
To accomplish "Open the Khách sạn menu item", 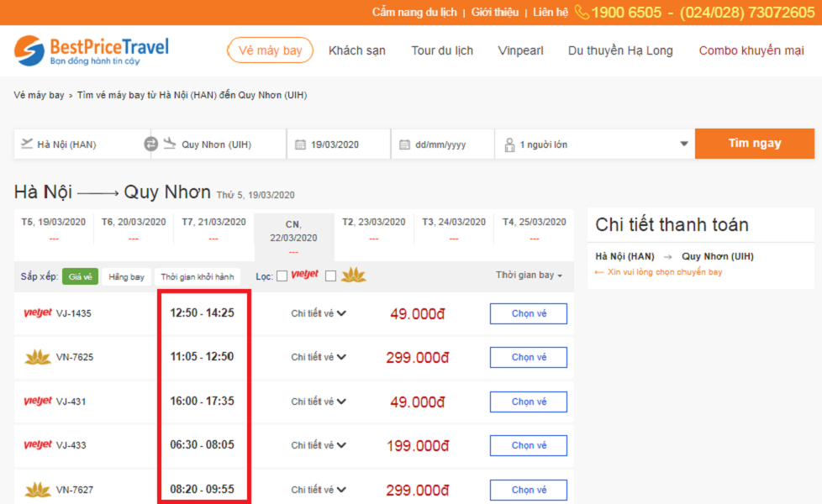I will pyautogui.click(x=357, y=50).
